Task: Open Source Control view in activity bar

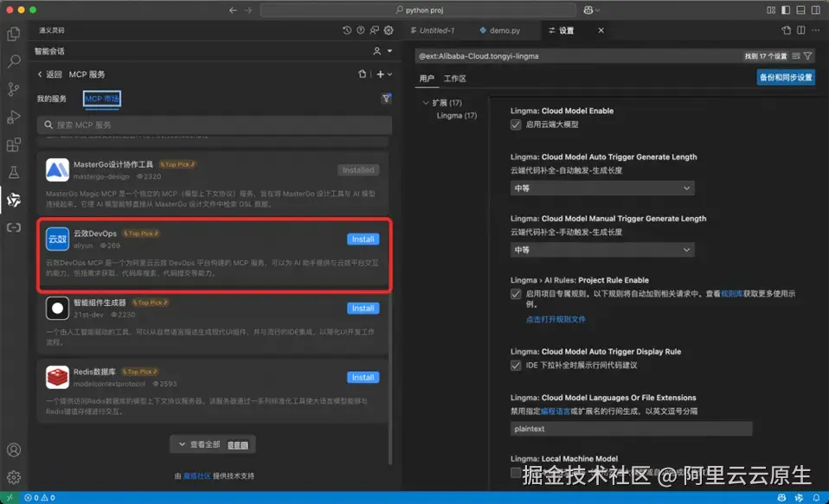Action: [14, 89]
